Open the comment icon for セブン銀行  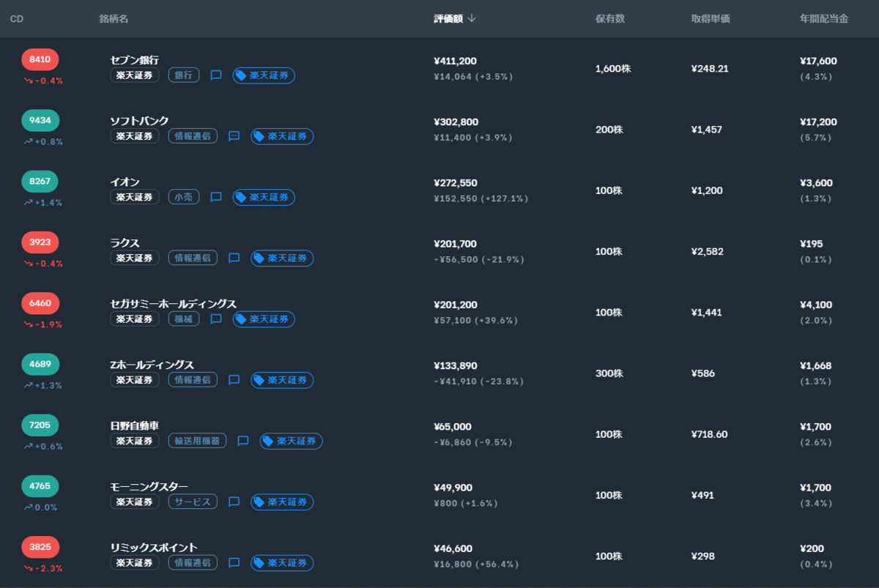coord(216,75)
